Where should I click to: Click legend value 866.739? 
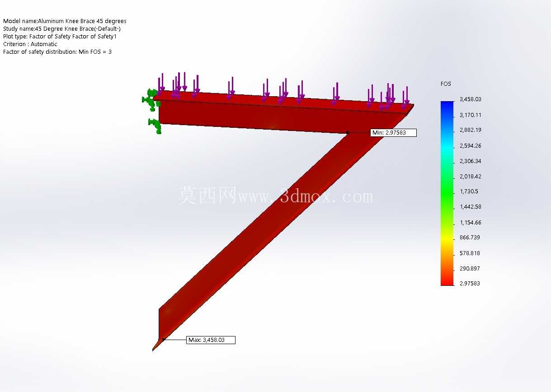click(x=470, y=238)
